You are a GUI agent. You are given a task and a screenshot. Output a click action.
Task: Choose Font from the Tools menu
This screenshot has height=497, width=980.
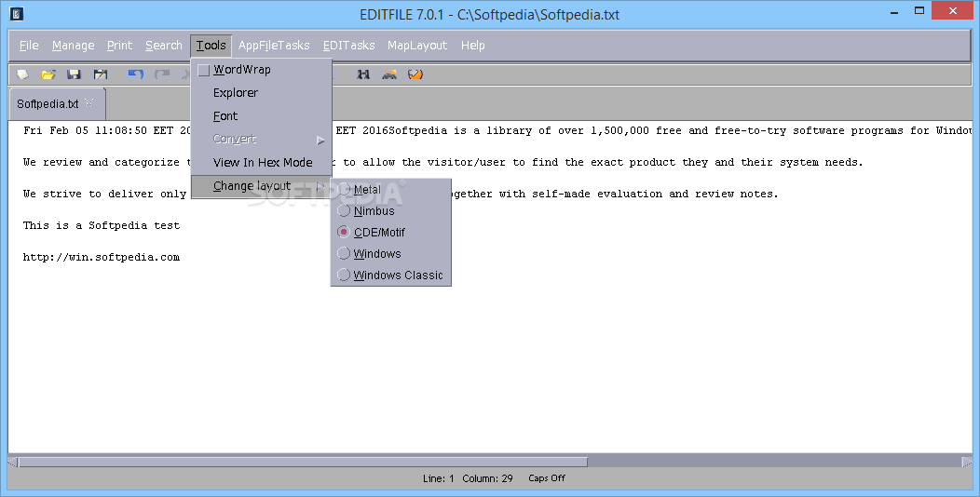[261, 116]
